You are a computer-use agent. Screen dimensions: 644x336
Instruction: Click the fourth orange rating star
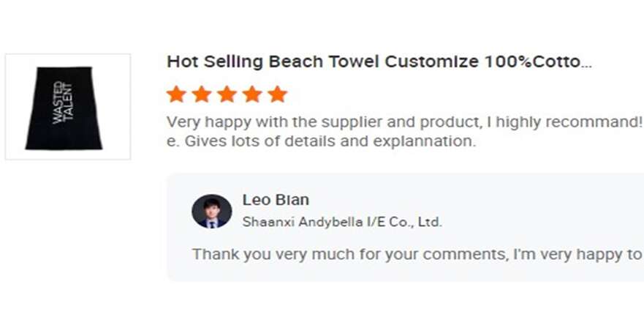click(252, 94)
